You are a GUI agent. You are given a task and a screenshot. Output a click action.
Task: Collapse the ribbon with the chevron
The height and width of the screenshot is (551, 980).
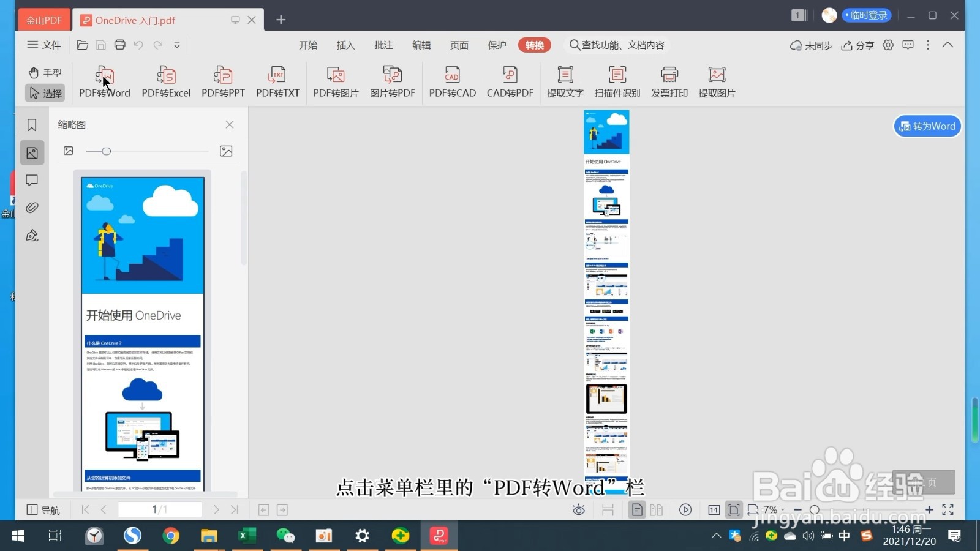948,45
